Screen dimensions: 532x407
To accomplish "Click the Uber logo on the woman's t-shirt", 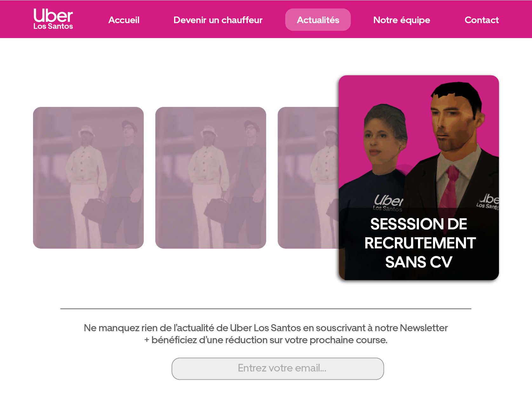I will [x=388, y=203].
